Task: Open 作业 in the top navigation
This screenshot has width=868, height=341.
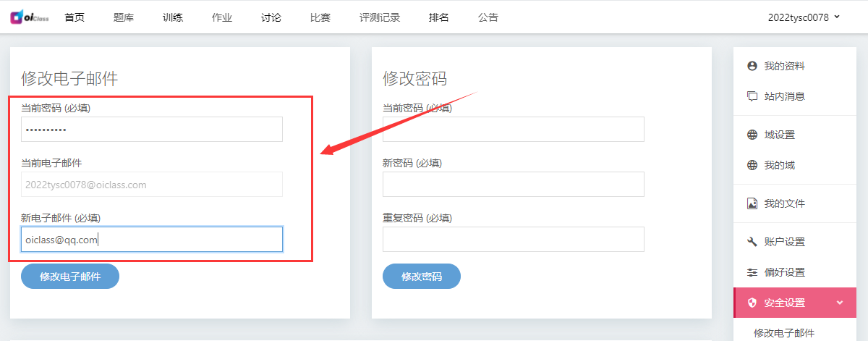Action: [x=222, y=17]
